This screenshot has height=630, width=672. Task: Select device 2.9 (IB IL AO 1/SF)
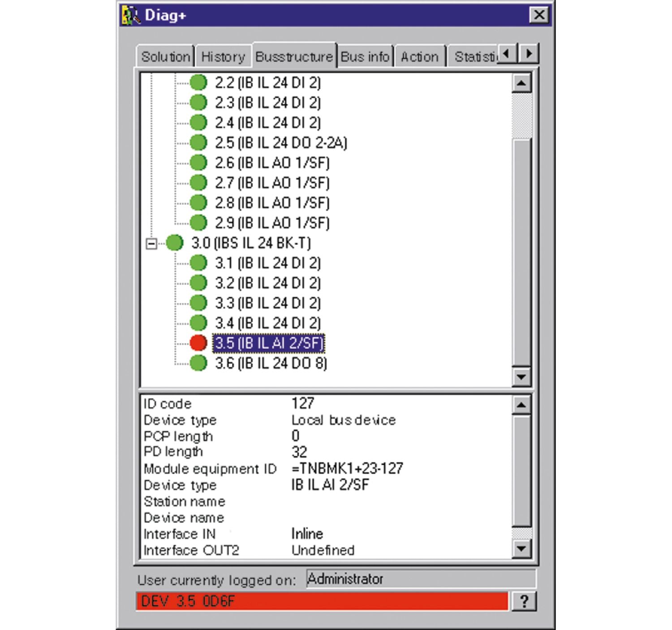click(272, 223)
